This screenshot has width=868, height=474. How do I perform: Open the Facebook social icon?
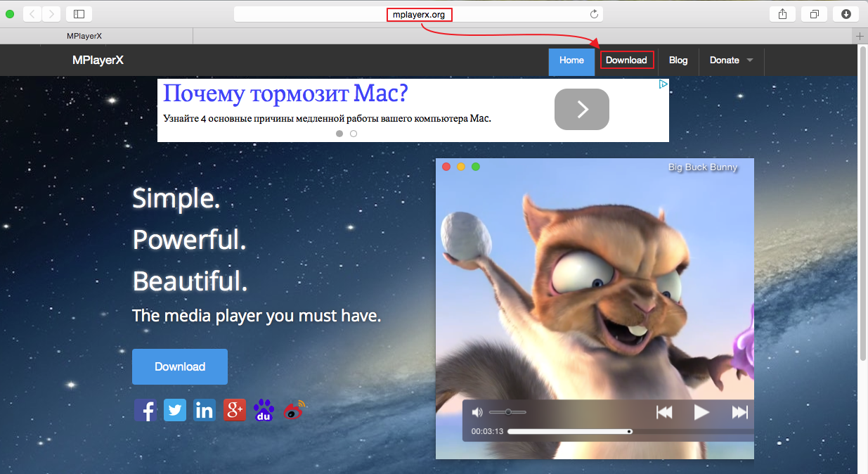click(145, 410)
